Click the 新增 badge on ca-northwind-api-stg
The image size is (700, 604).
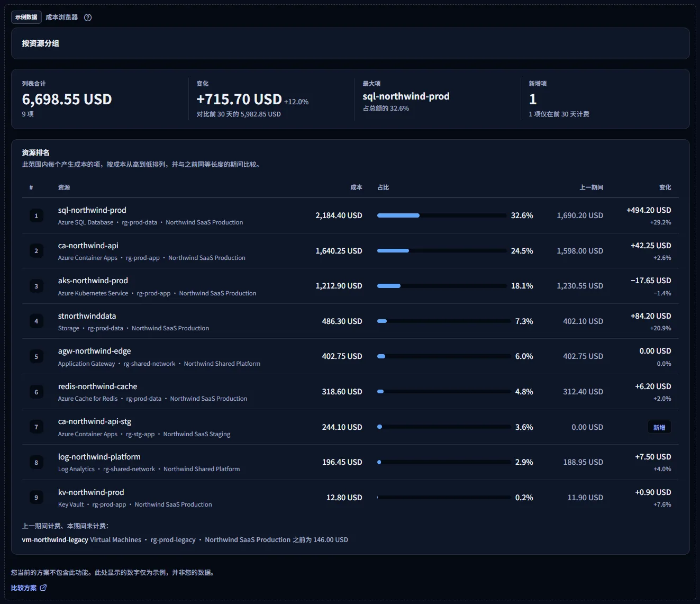click(659, 427)
